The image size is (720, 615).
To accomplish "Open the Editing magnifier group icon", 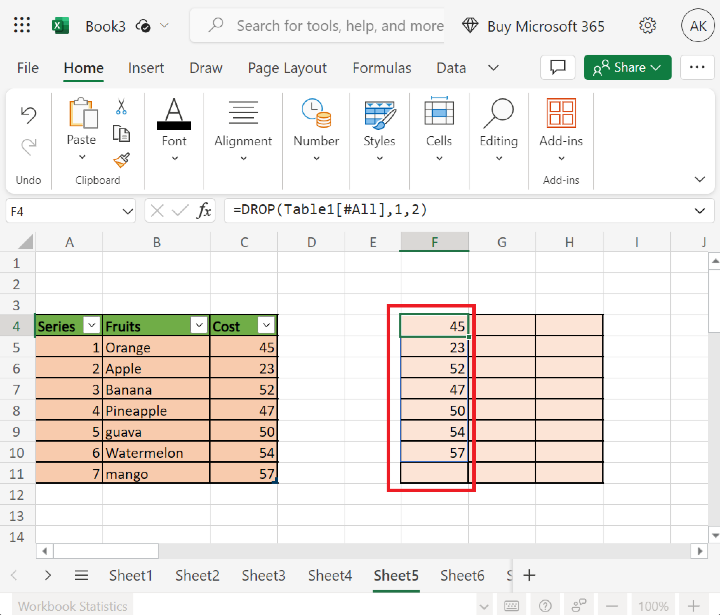I will (499, 113).
